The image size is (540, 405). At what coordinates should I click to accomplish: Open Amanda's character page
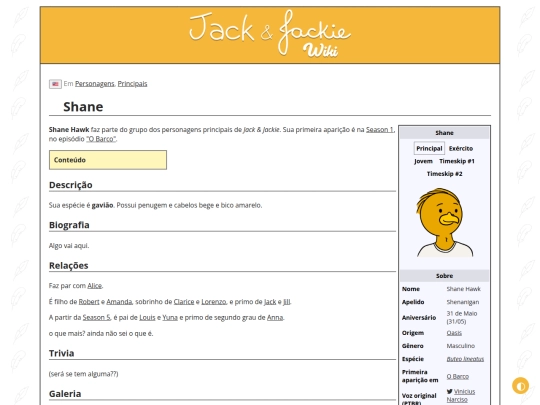pyautogui.click(x=119, y=302)
